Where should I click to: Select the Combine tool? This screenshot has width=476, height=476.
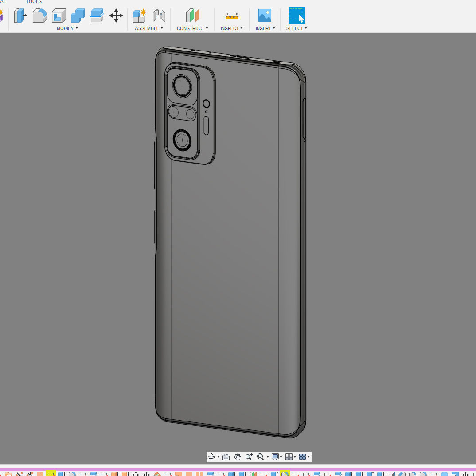(78, 16)
